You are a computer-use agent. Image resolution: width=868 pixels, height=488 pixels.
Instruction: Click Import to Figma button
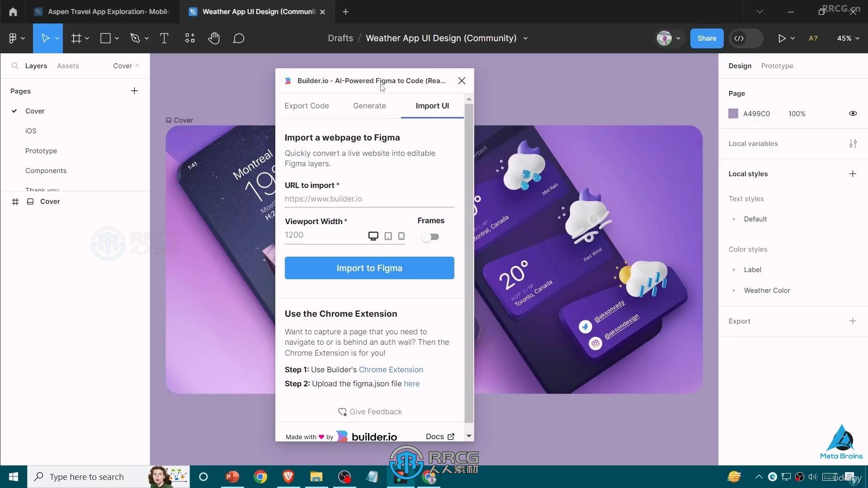coord(369,268)
